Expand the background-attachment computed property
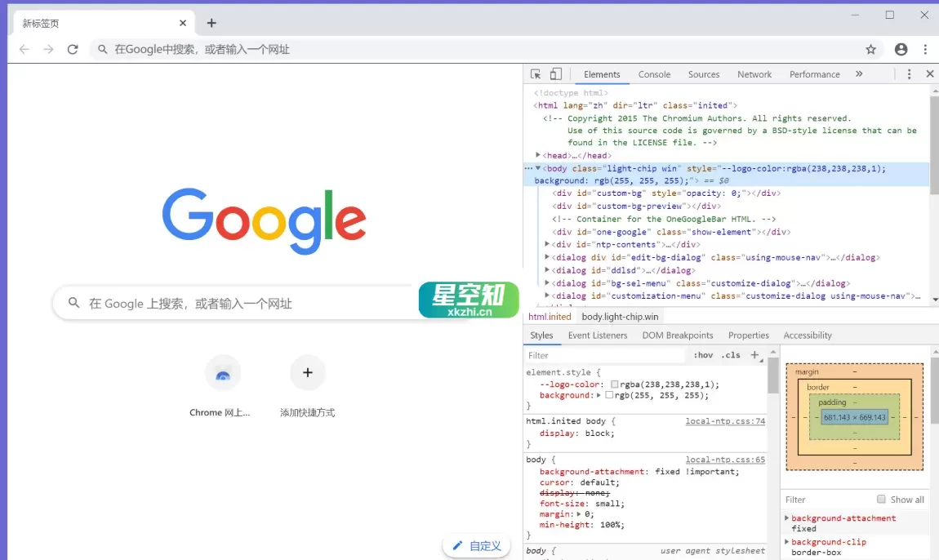939x560 pixels. pyautogui.click(x=786, y=518)
